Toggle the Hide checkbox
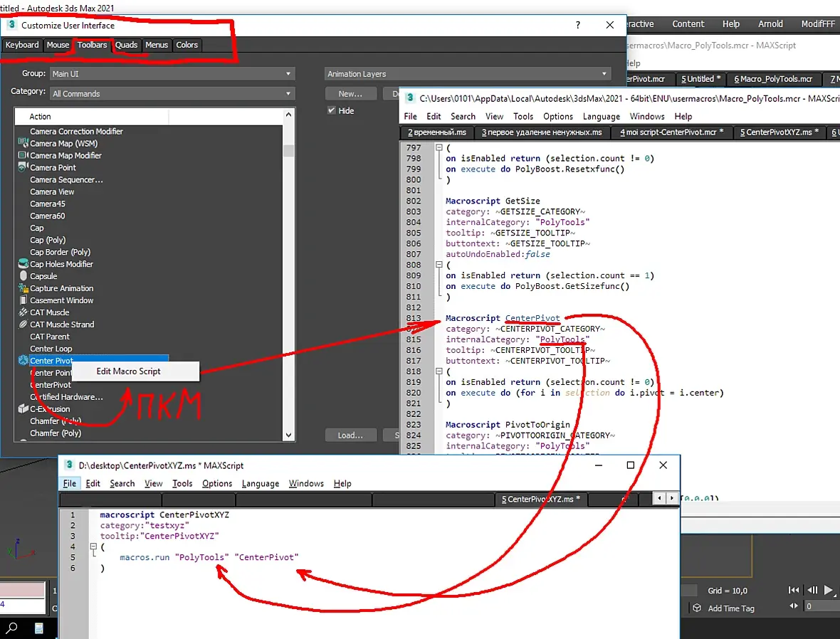 click(332, 110)
